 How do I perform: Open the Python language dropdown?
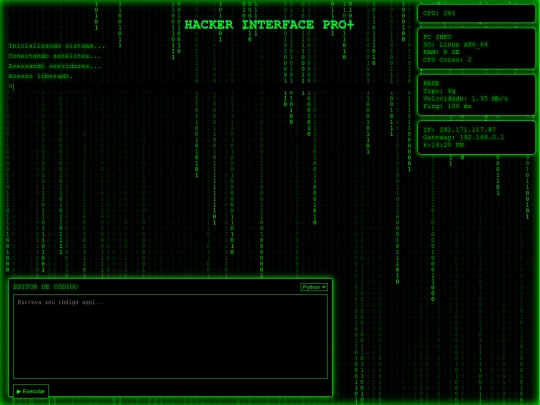[x=314, y=287]
